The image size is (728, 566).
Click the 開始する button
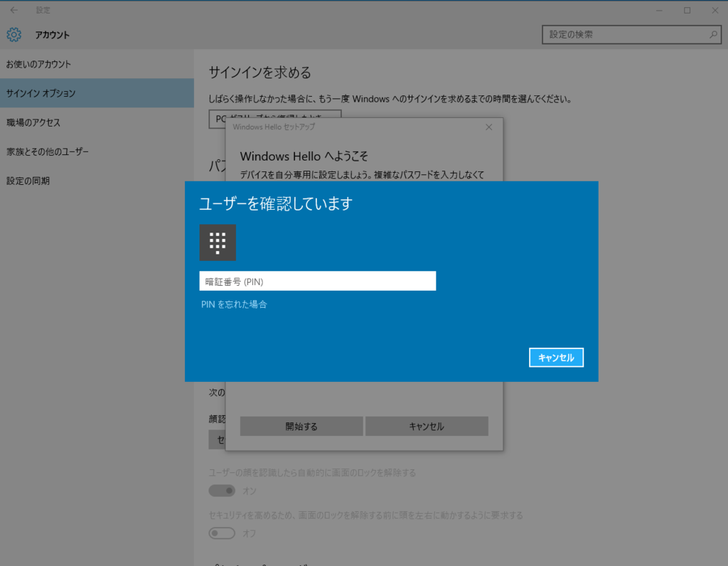pos(301,426)
